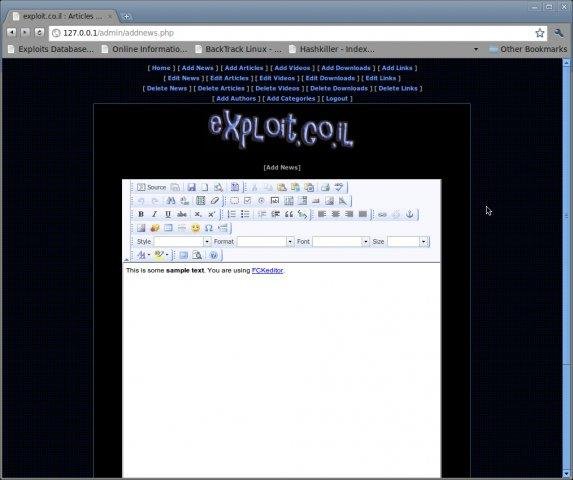Run the Spell Check icon

pyautogui.click(x=339, y=187)
